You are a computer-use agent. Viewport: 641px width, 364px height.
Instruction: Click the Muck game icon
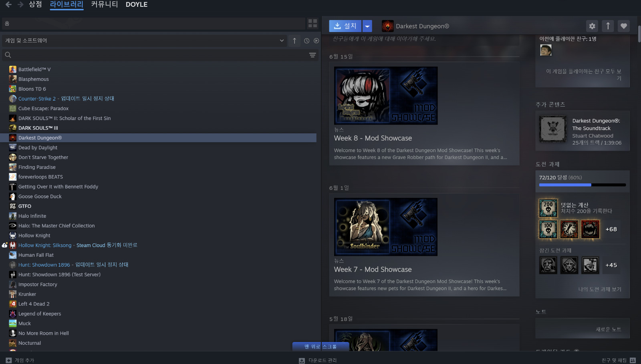(13, 324)
